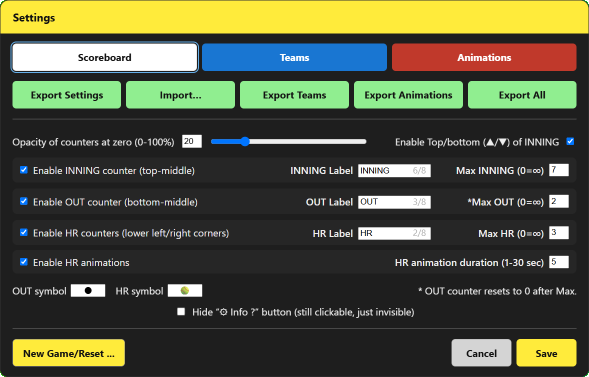
Task: Check the Hide Info button checkbox
Action: [x=181, y=312]
